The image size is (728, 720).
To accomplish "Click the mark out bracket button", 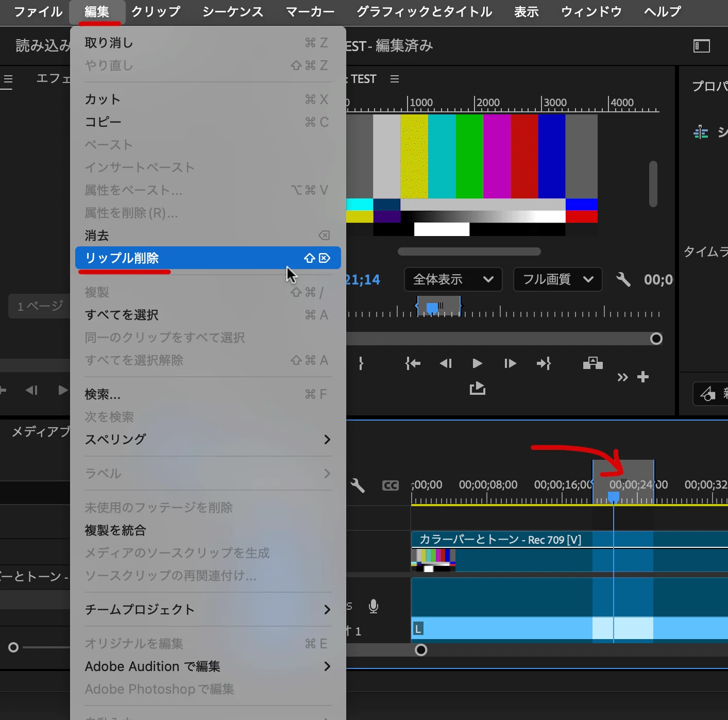I will point(361,363).
